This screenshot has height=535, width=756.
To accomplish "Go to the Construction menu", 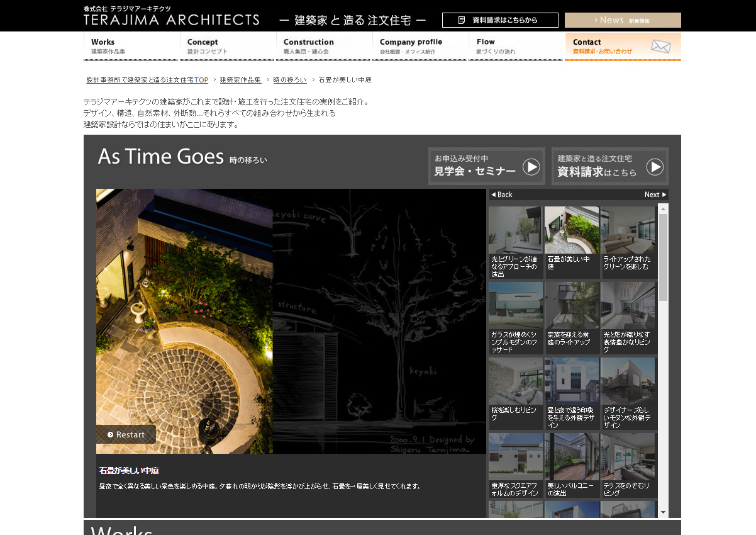I will pyautogui.click(x=324, y=47).
